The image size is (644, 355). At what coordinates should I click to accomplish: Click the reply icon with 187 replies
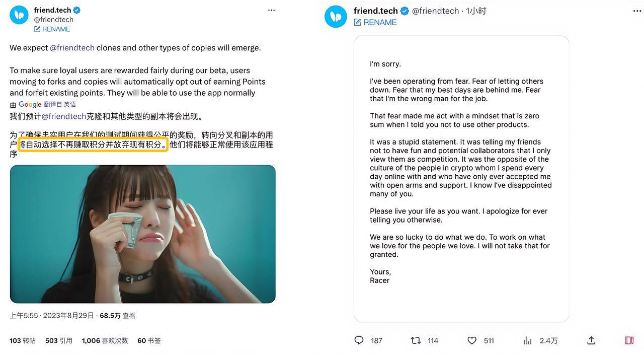pos(359,340)
